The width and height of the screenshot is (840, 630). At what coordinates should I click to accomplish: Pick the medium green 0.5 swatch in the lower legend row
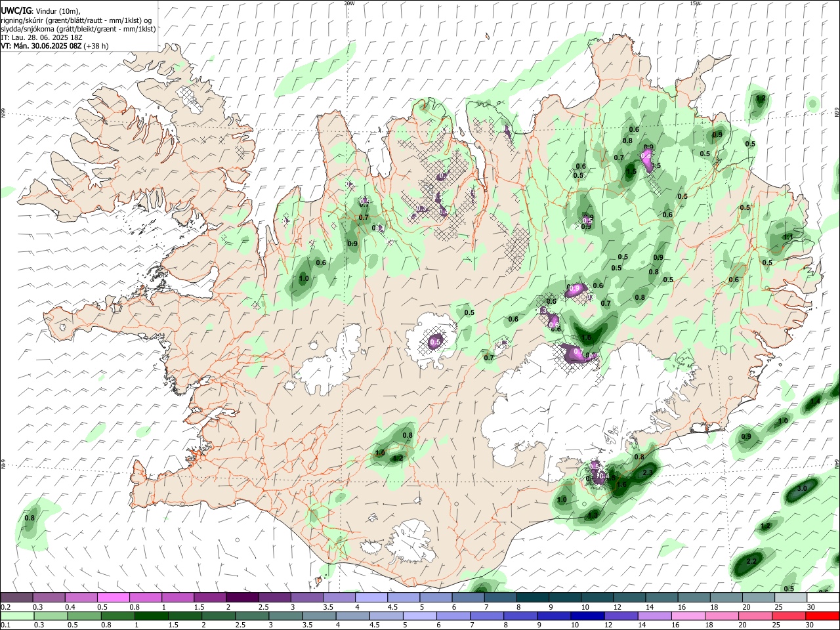click(85, 616)
